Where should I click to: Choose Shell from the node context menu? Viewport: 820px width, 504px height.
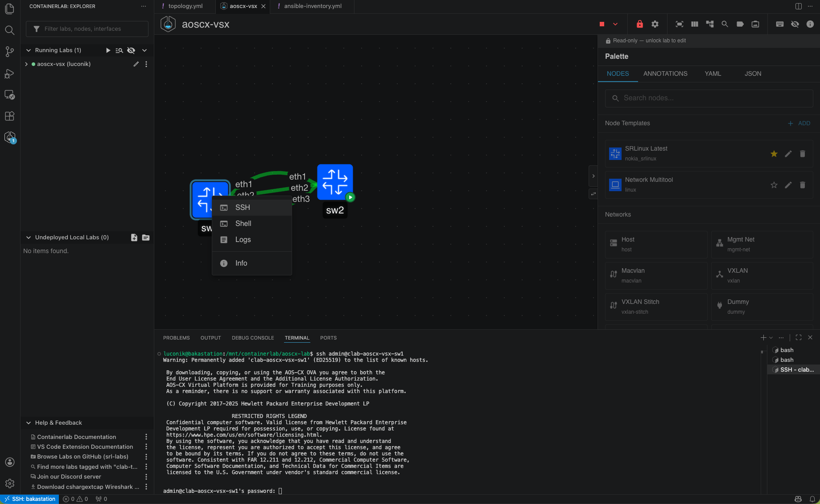pyautogui.click(x=252, y=224)
